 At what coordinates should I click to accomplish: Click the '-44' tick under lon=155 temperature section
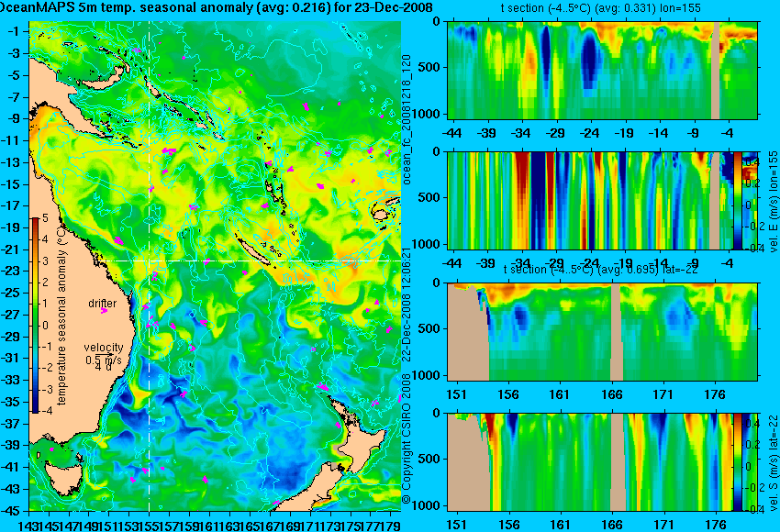coord(451,133)
